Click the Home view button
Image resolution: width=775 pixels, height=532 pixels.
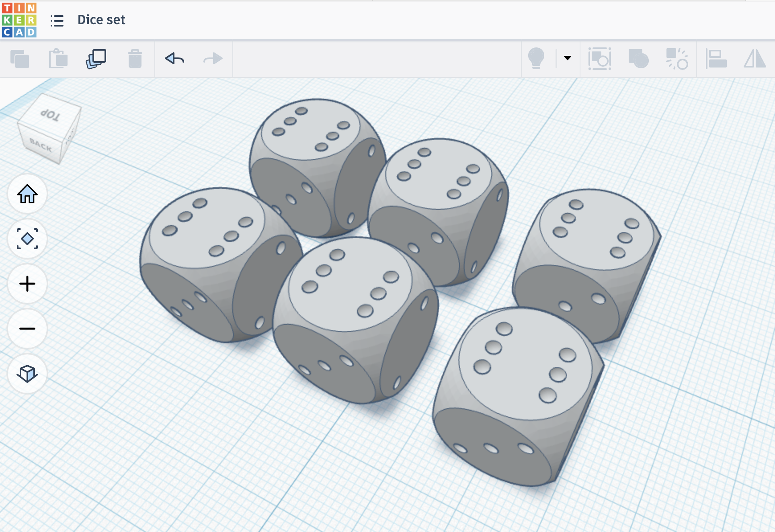[x=27, y=194]
